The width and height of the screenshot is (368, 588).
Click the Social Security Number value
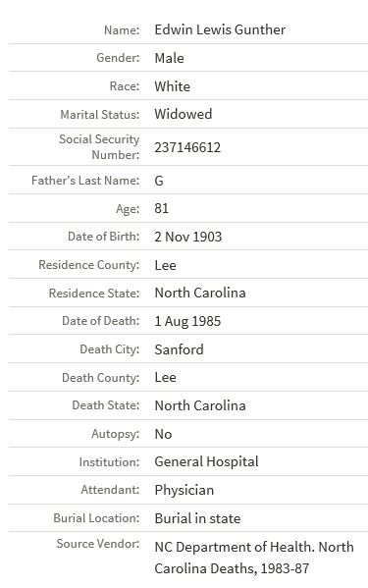187,147
